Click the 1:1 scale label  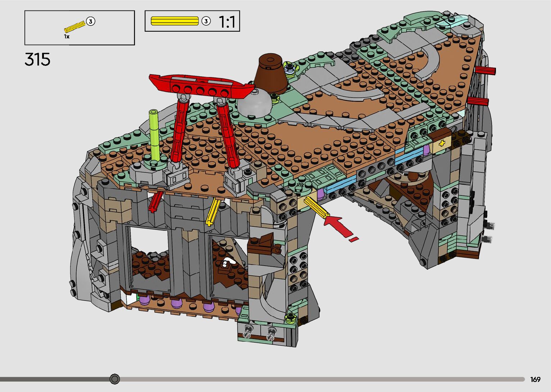point(227,22)
